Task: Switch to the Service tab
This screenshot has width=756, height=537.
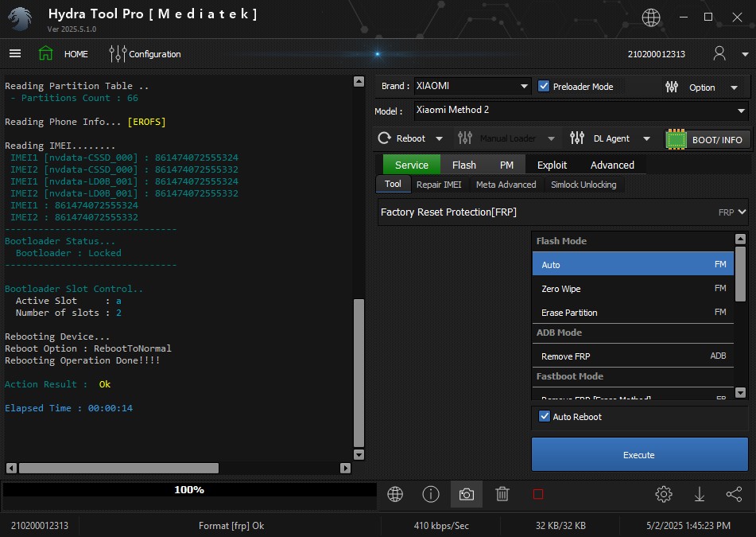Action: (x=411, y=165)
